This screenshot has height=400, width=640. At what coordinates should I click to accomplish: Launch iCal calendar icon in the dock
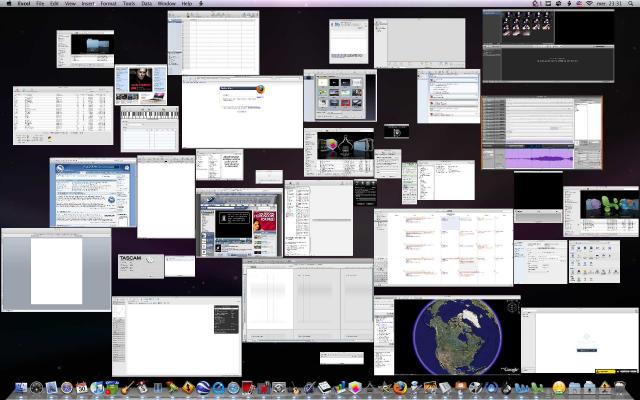pos(82,388)
